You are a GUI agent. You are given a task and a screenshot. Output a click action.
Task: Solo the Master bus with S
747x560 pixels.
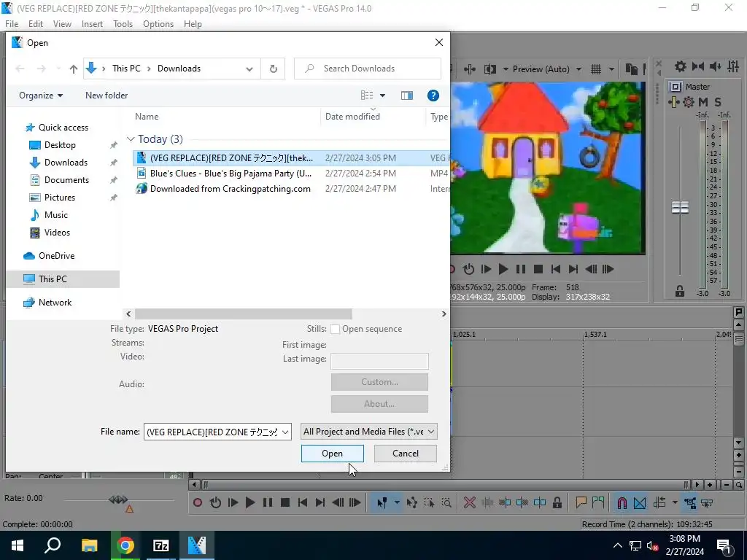718,102
